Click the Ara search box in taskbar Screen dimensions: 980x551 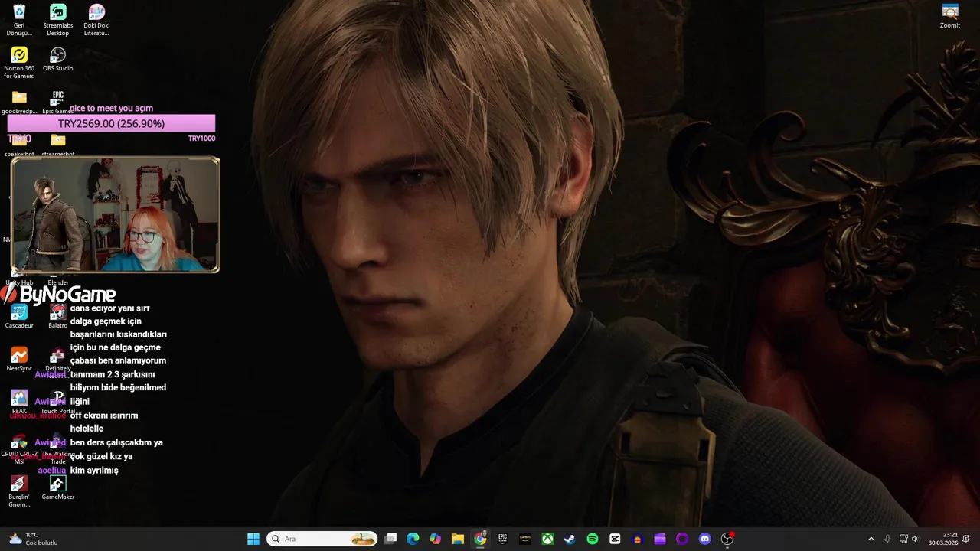tap(322, 539)
